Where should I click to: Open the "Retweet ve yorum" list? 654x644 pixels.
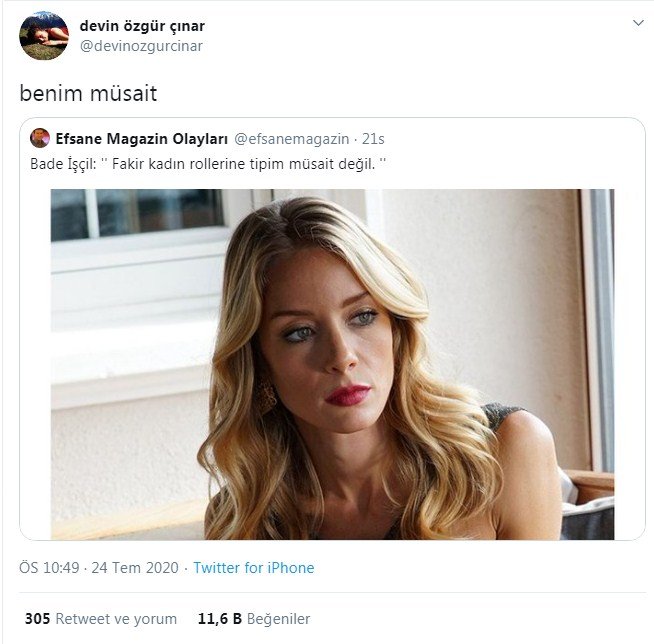[x=117, y=619]
